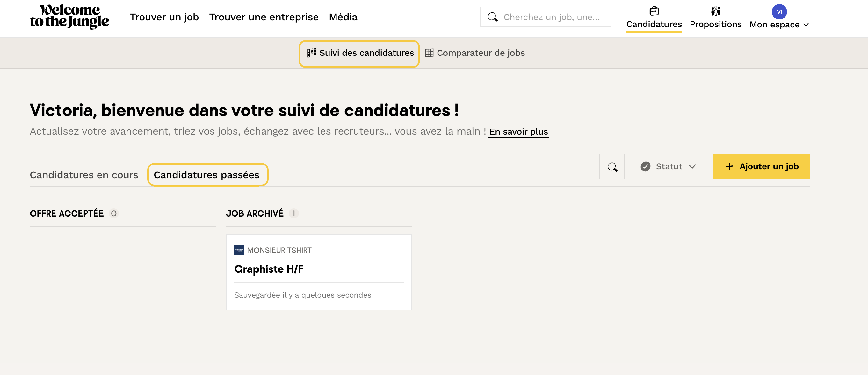Image resolution: width=868 pixels, height=375 pixels.
Task: Go to the Média section
Action: [343, 17]
